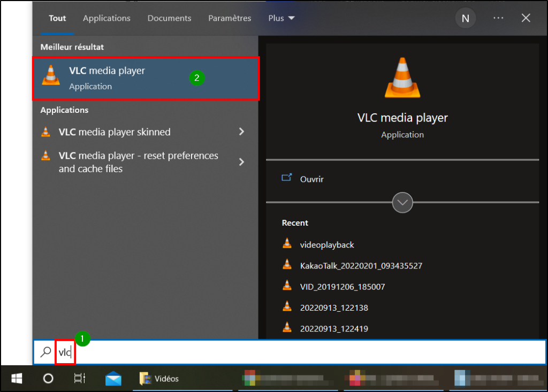The height and width of the screenshot is (392, 548).
Task: Expand reset preferences entry chevron
Action: (241, 162)
